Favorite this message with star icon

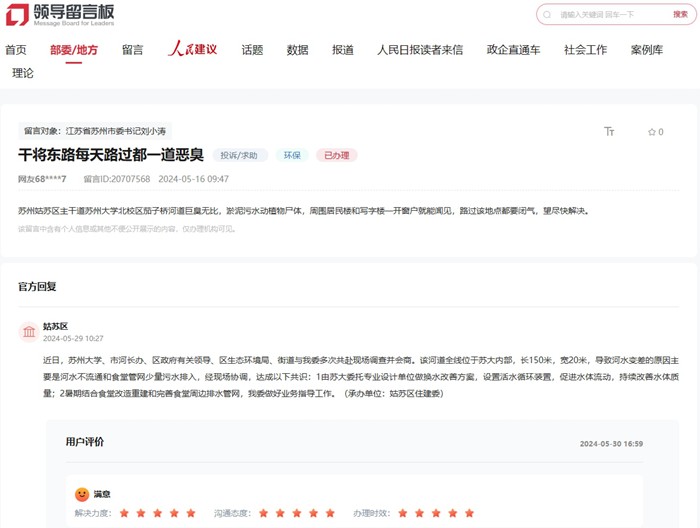(652, 132)
